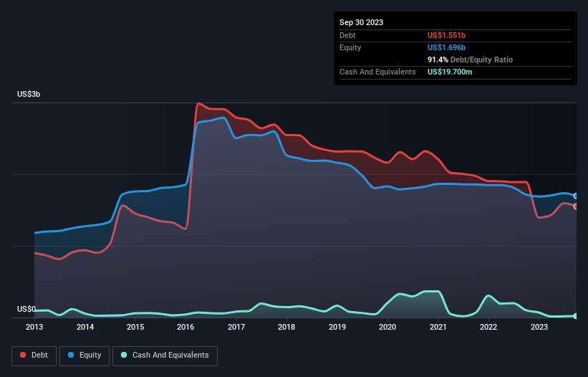Click the Sep 30 2023 tooltip date
The width and height of the screenshot is (588, 377).
pyautogui.click(x=361, y=22)
